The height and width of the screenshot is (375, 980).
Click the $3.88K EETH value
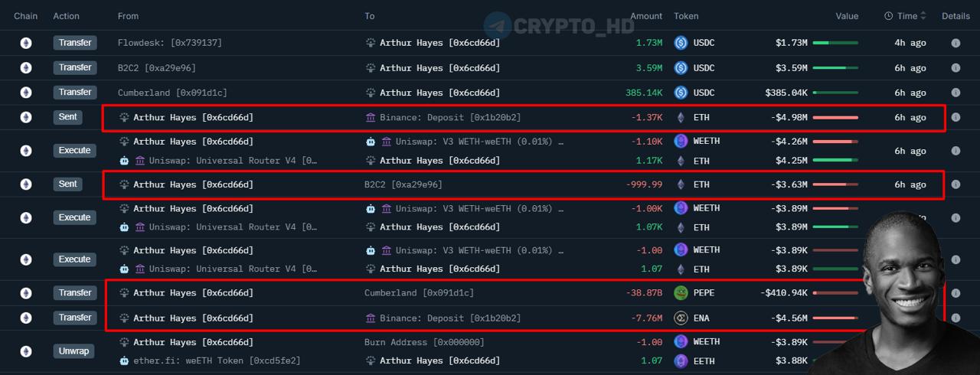coord(791,360)
